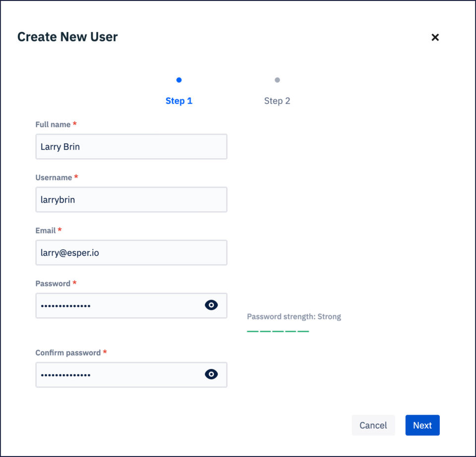This screenshot has width=476, height=457.
Task: Close the Create New User dialog
Action: click(435, 37)
